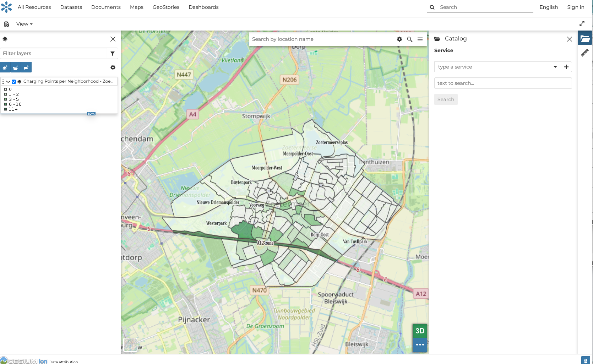Switch to the Dashboards section
593x364 pixels.
(x=203, y=7)
